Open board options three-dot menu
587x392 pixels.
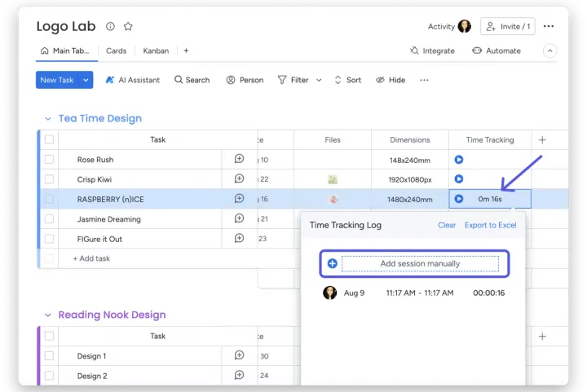coord(549,26)
